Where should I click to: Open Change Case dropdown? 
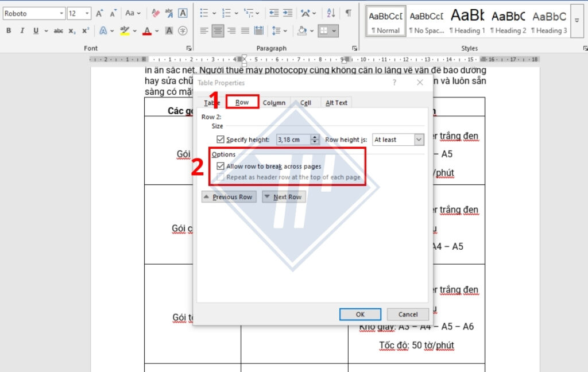pyautogui.click(x=133, y=14)
